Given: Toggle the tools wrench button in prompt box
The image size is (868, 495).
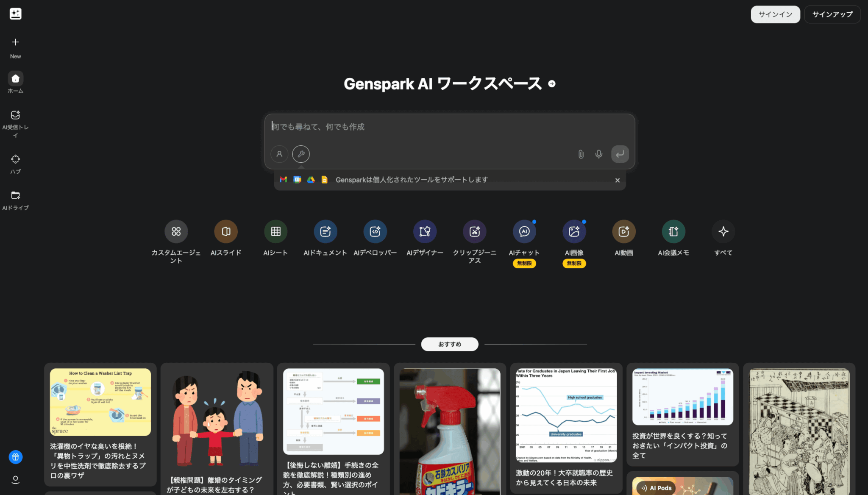Looking at the screenshot, I should [300, 154].
